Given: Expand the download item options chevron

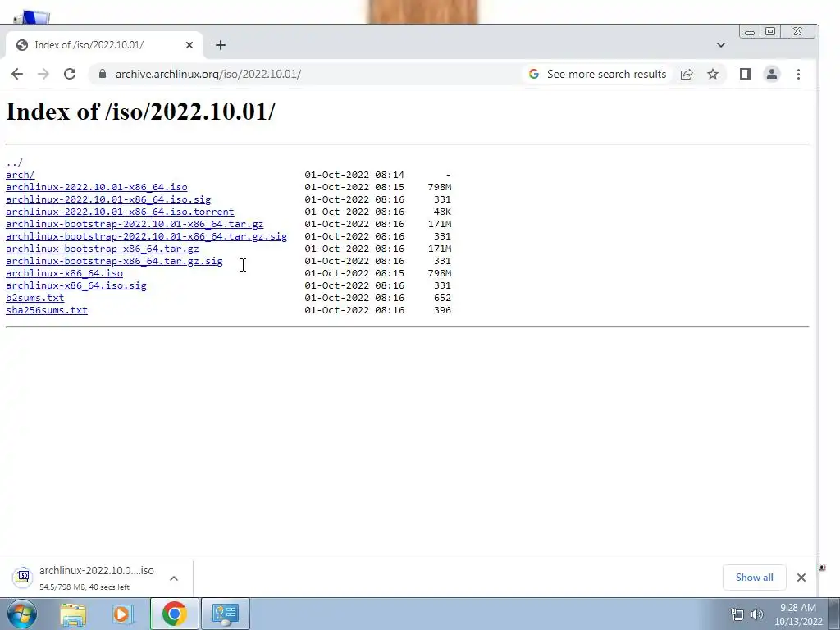Looking at the screenshot, I should [174, 578].
